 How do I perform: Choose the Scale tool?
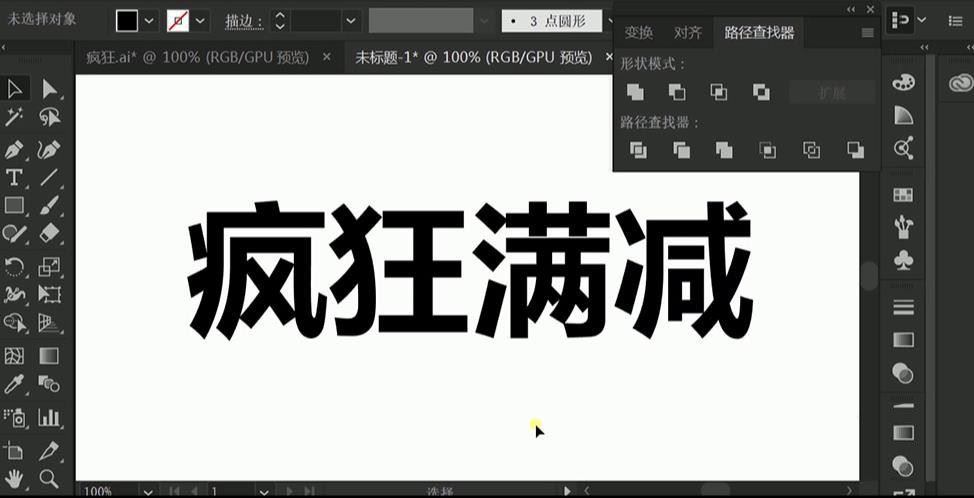[x=49, y=267]
